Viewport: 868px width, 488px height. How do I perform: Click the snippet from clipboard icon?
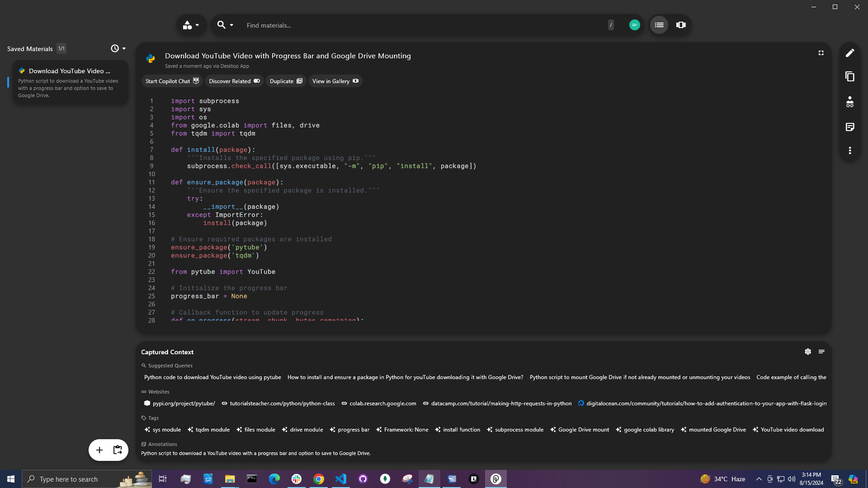pos(118,450)
